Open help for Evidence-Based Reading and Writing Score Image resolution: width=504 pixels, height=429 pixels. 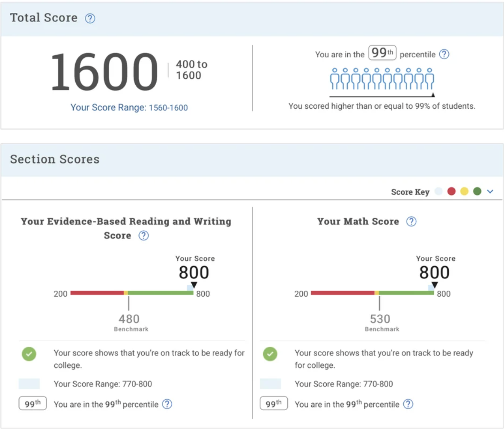[143, 235]
